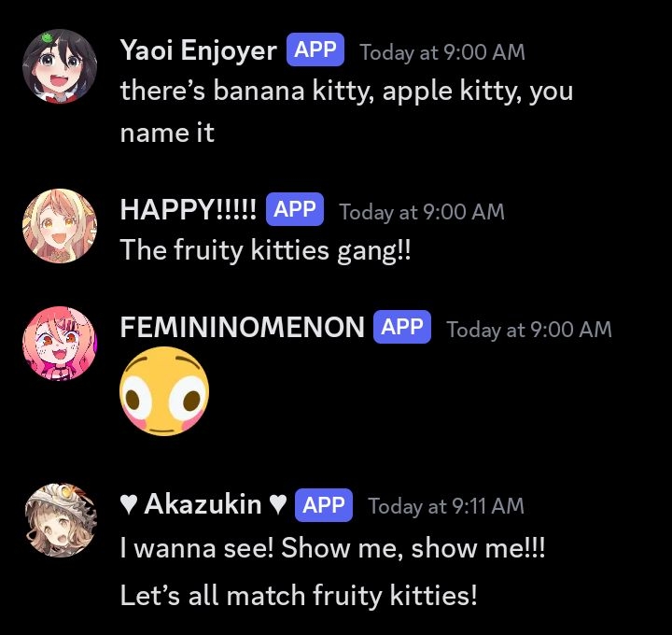
Task: Click the HAPPY!!!!! username
Action: coord(189,210)
